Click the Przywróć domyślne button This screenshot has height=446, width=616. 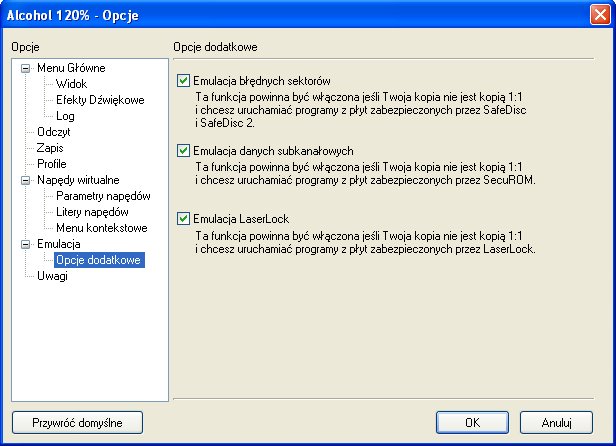[77, 422]
